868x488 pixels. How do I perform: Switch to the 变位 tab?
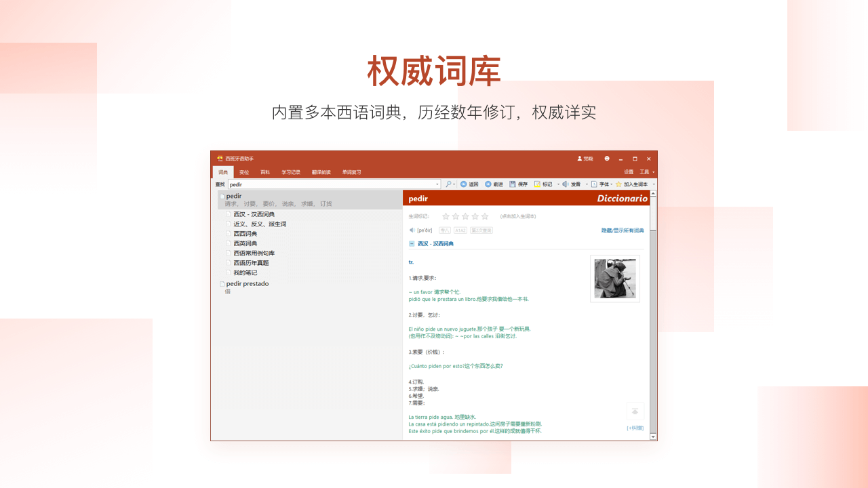click(245, 171)
